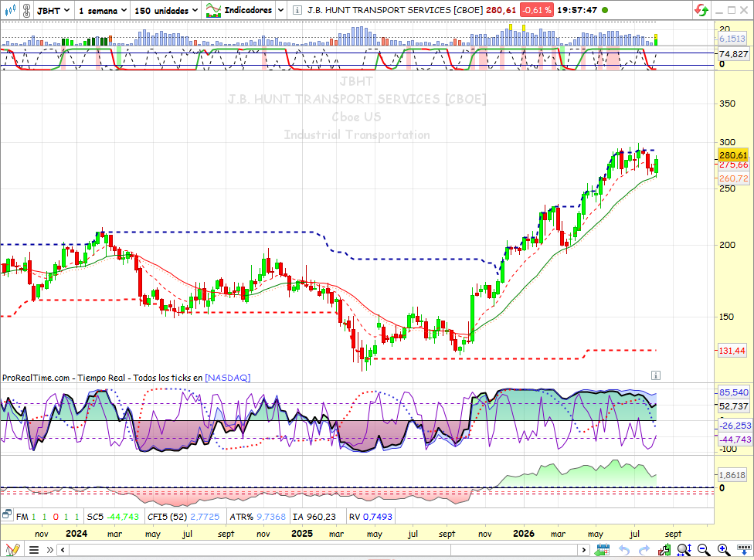This screenshot has width=754, height=560.
Task: Click the vertical zoom magnifier icon
Action: pos(684,549)
